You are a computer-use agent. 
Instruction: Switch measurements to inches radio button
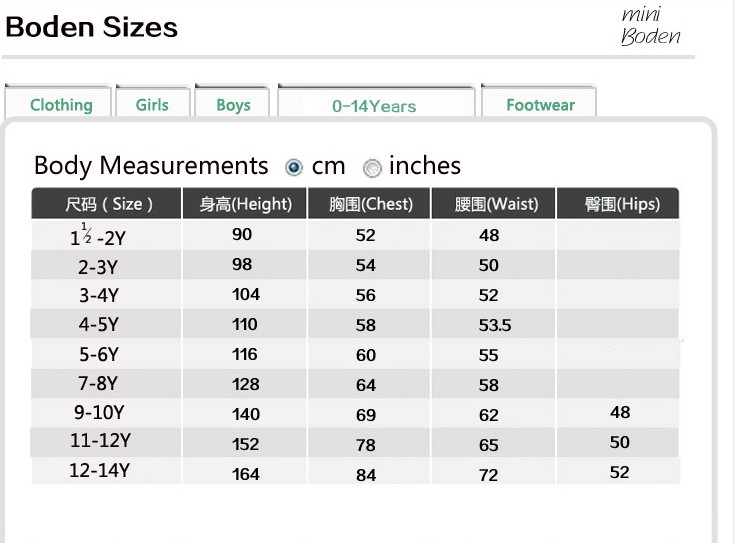pos(372,168)
